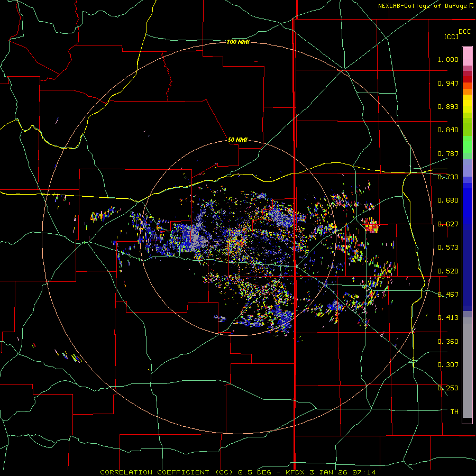476x476 pixels.
Task: Click the red-orange high-CC echo cluster east of radar
Action: tap(372, 225)
